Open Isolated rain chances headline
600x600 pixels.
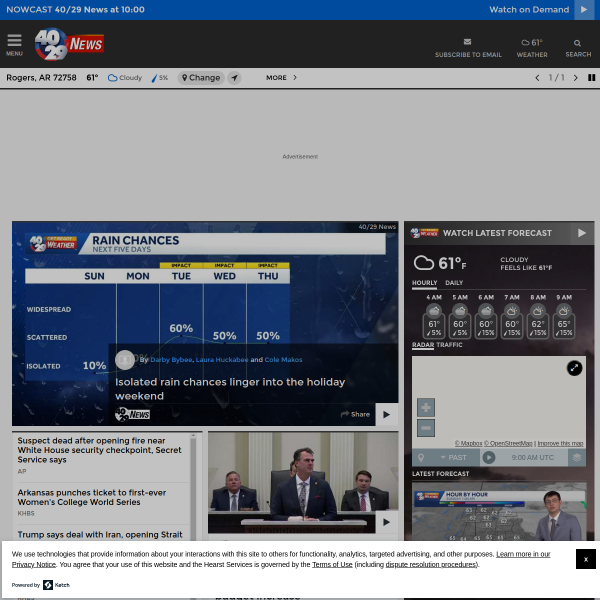[x=230, y=389]
